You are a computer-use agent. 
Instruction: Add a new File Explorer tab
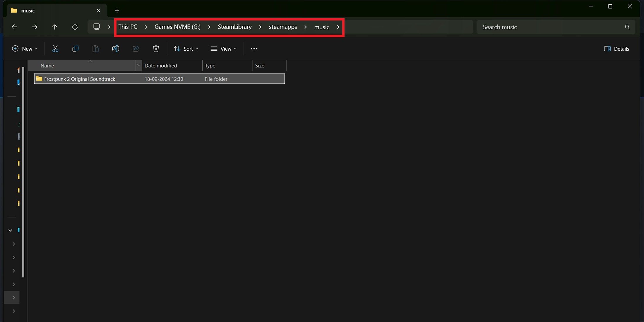(117, 11)
